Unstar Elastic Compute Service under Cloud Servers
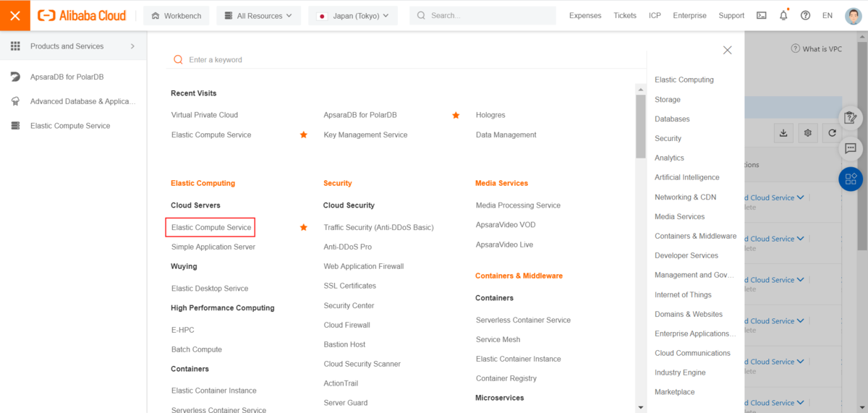The height and width of the screenshot is (413, 868). pos(304,227)
